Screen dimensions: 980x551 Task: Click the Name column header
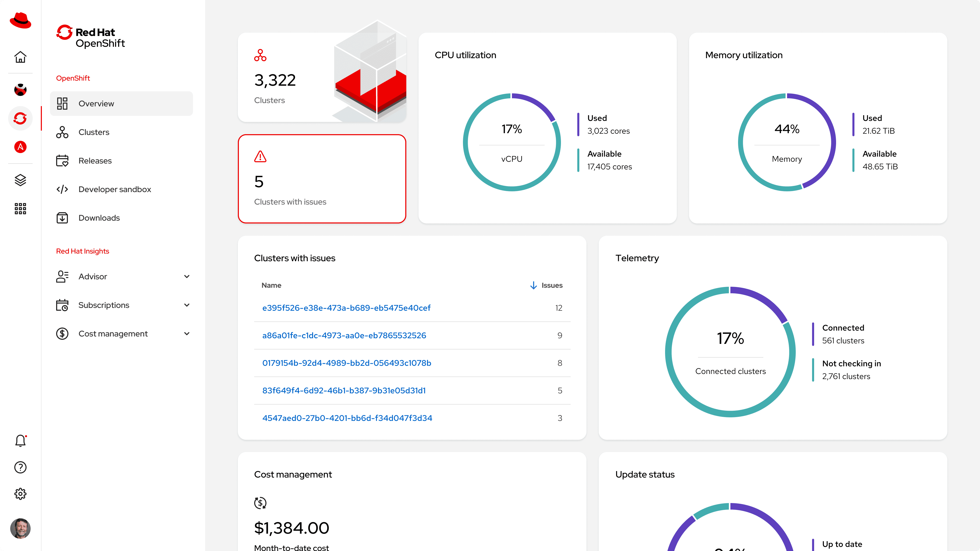[271, 285]
